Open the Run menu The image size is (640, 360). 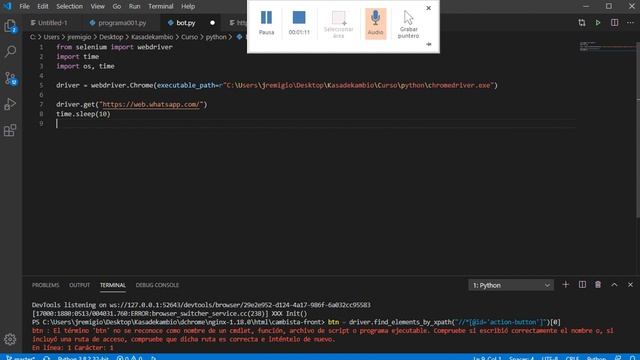[134, 7]
